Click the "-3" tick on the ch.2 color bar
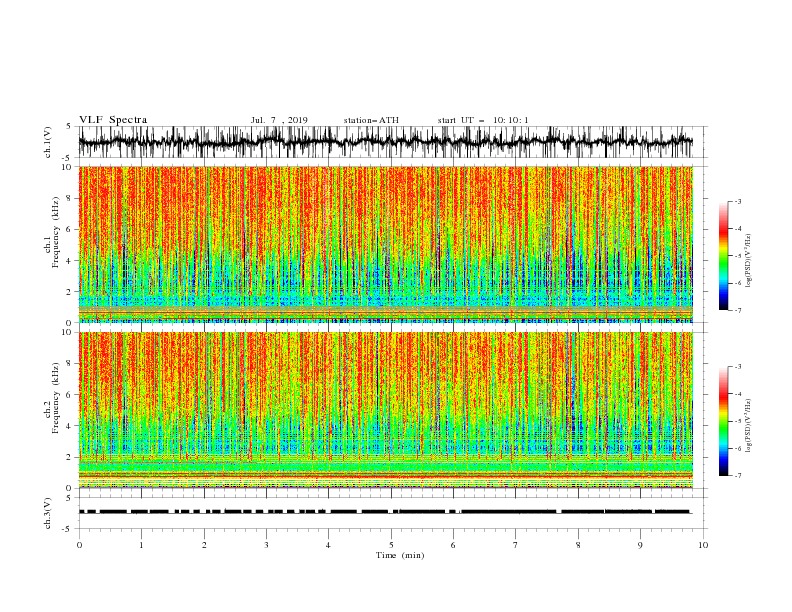The width and height of the screenshot is (792, 612). pos(738,366)
